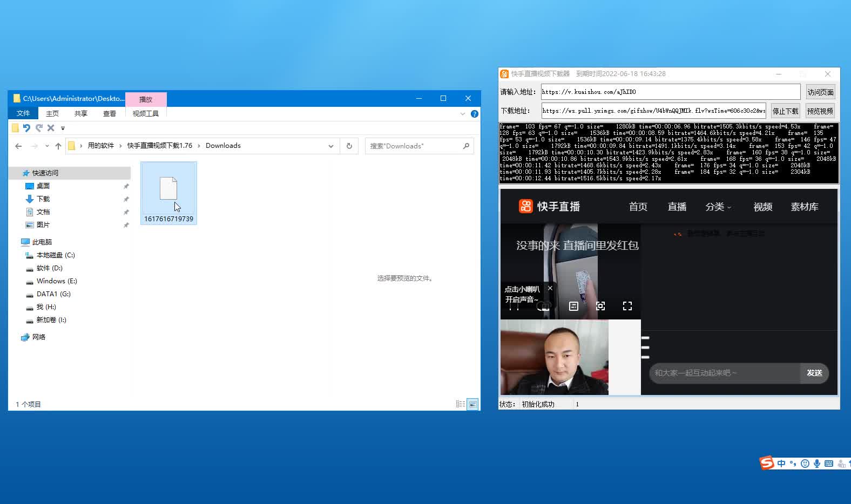Click 快手直播视频下载1.76 breadcrumb segment
This screenshot has height=504, width=851.
pos(160,146)
